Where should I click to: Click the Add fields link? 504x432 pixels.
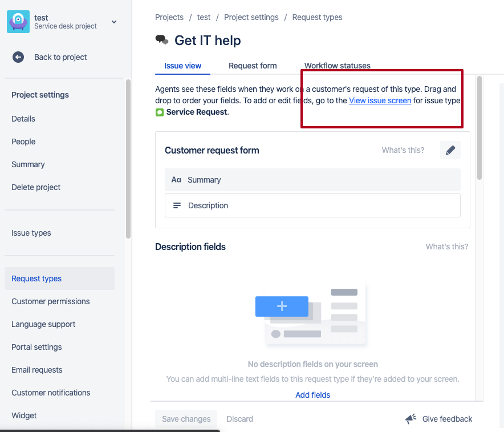(313, 395)
